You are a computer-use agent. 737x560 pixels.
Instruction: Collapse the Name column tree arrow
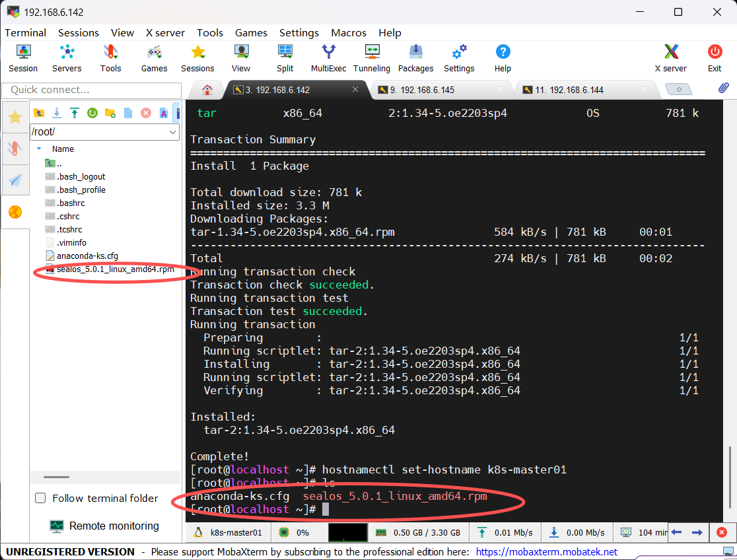[39, 149]
